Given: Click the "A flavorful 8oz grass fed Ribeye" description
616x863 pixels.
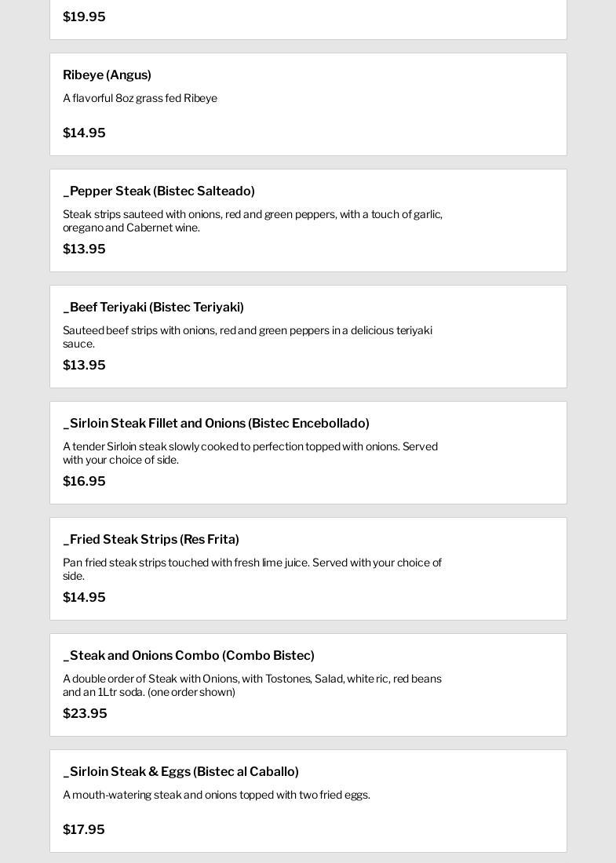Looking at the screenshot, I should coord(140,99).
